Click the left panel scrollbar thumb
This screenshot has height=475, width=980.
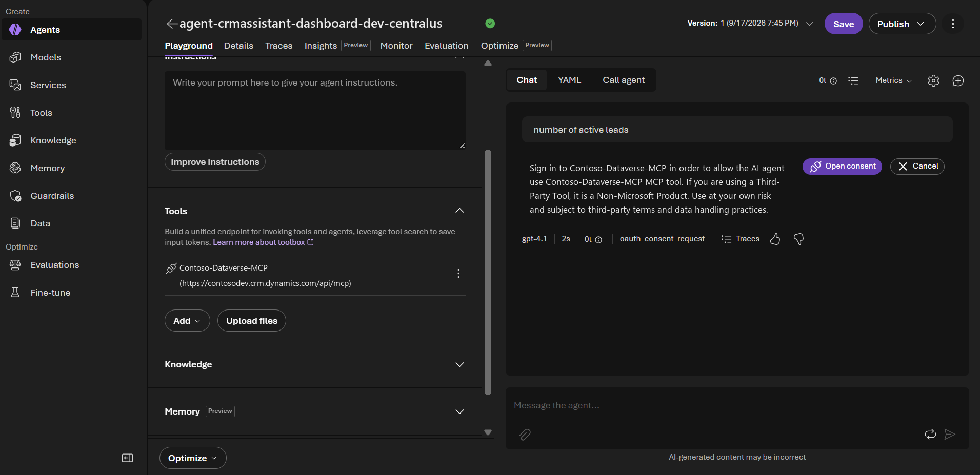coord(488,272)
